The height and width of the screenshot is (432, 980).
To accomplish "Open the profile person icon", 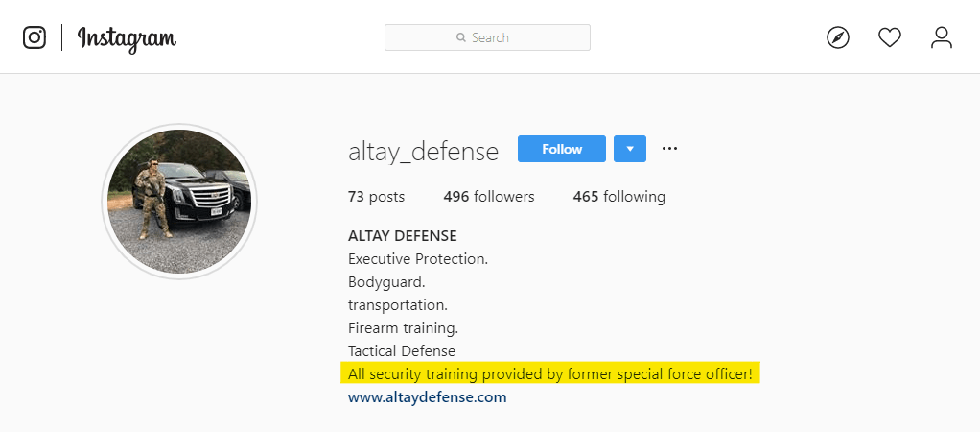I will tap(942, 37).
